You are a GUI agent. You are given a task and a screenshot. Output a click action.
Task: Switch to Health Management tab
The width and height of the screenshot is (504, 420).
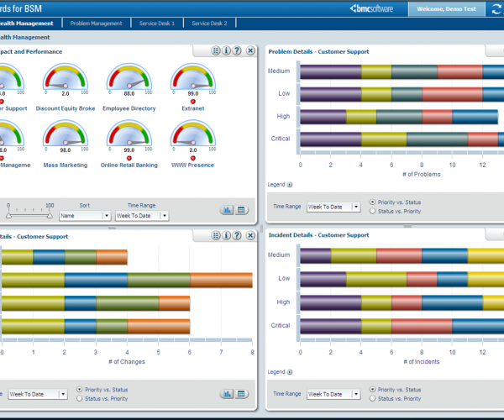click(x=26, y=24)
